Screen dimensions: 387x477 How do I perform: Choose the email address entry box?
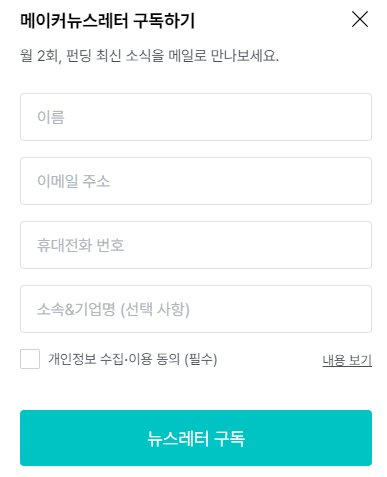coord(196,181)
